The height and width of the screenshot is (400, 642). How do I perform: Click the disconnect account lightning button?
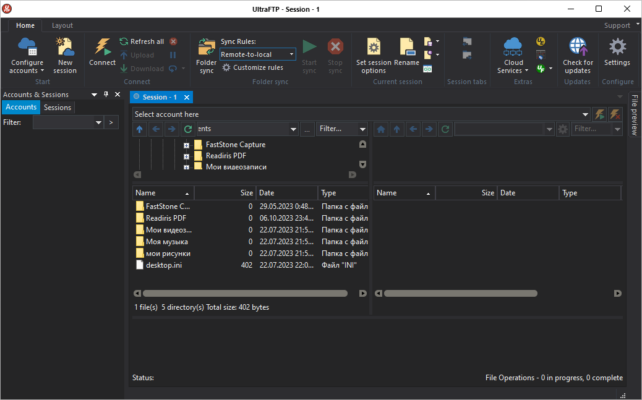(x=615, y=114)
